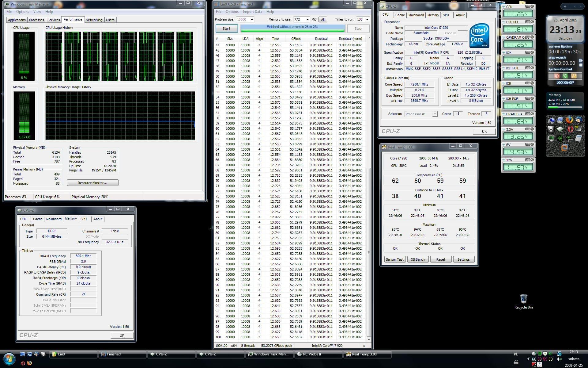Stop the stopwatch with the square icon
The width and height of the screenshot is (588, 368).
(x=581, y=65)
